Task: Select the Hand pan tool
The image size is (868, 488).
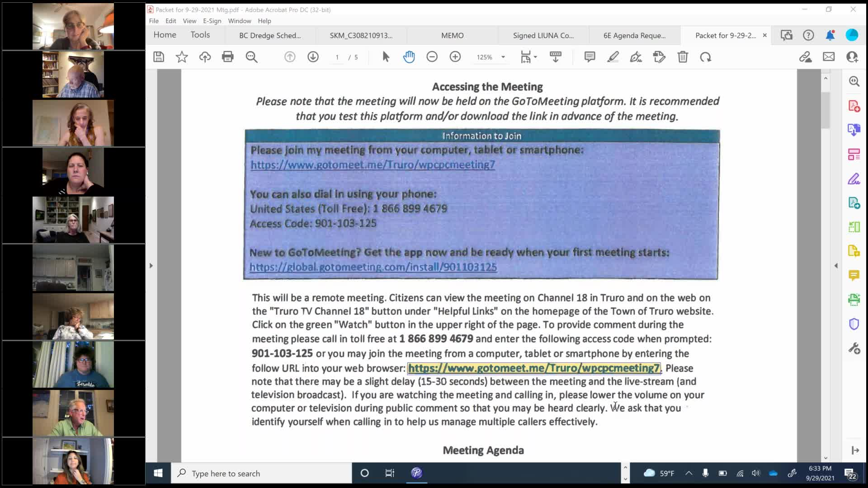Action: 409,57
